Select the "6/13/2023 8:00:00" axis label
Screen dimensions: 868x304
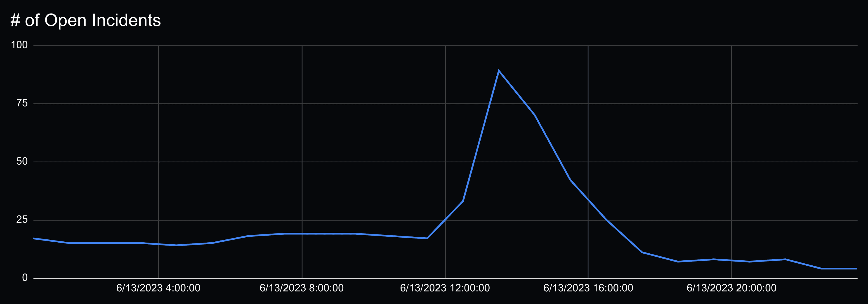pyautogui.click(x=301, y=288)
